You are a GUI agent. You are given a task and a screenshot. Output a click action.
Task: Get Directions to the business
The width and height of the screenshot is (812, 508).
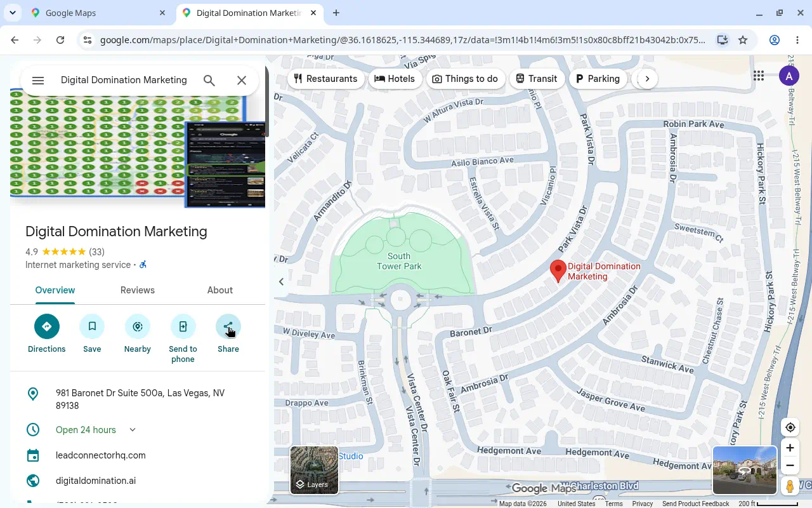pyautogui.click(x=47, y=334)
